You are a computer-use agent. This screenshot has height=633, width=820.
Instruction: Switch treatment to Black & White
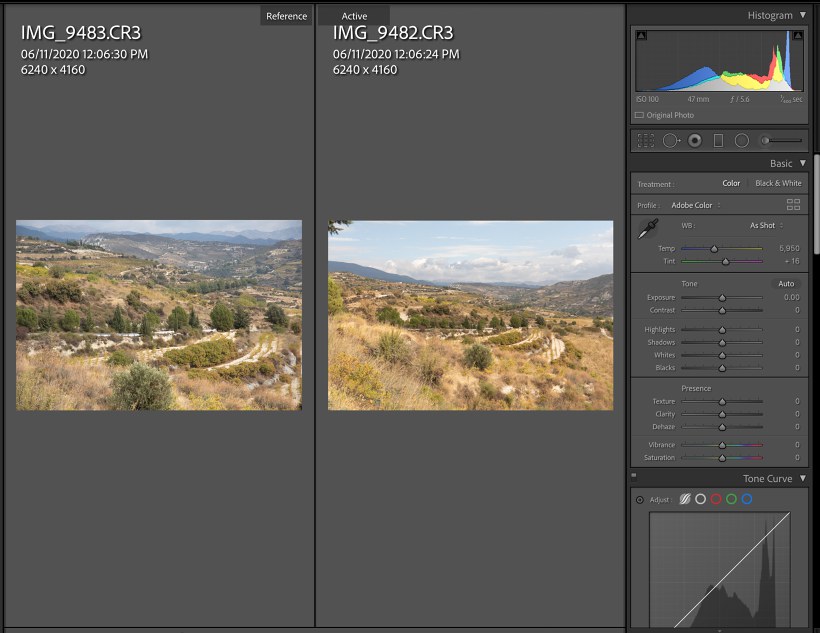click(778, 184)
